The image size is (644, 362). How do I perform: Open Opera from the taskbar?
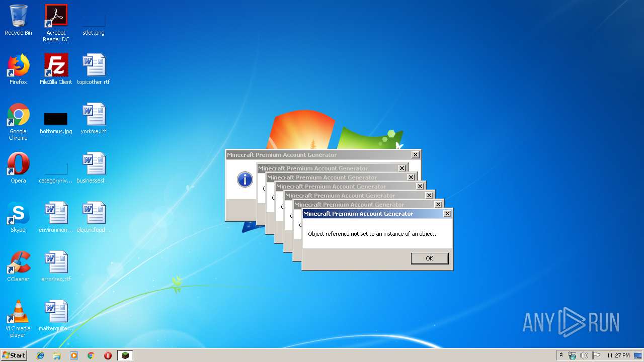tap(108, 355)
